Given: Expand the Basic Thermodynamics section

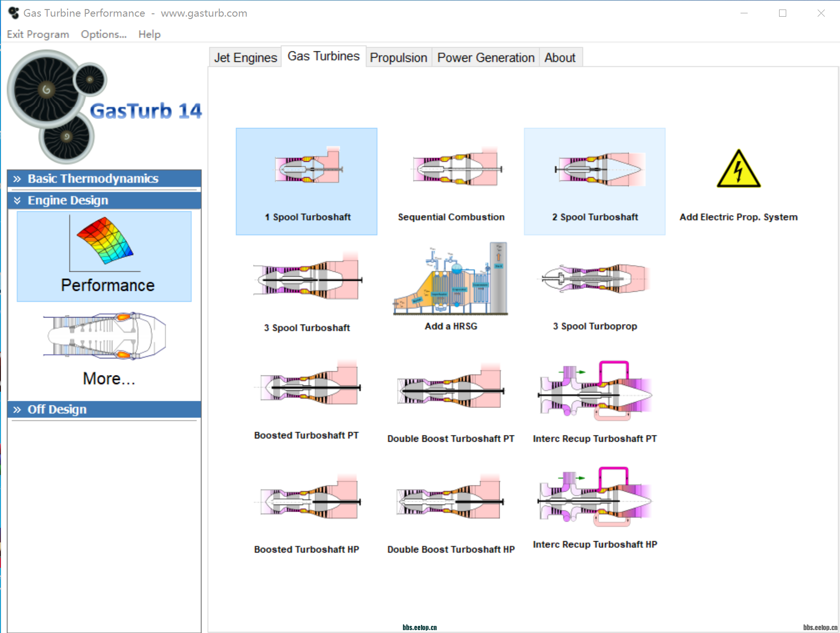Looking at the screenshot, I should click(104, 178).
